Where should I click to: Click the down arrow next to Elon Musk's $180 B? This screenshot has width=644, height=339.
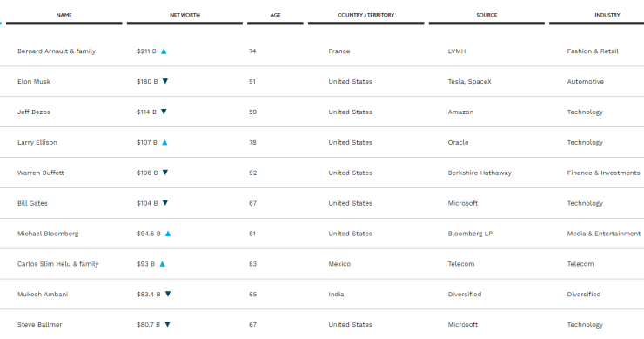[x=165, y=81]
